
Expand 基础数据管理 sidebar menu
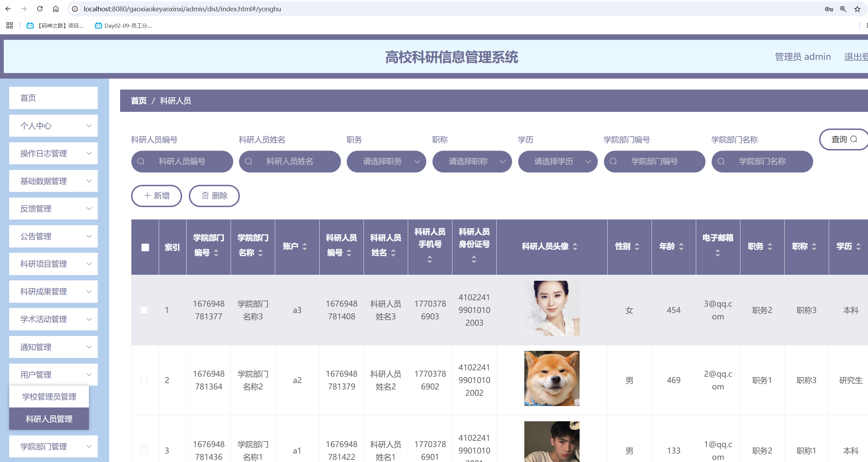point(53,181)
